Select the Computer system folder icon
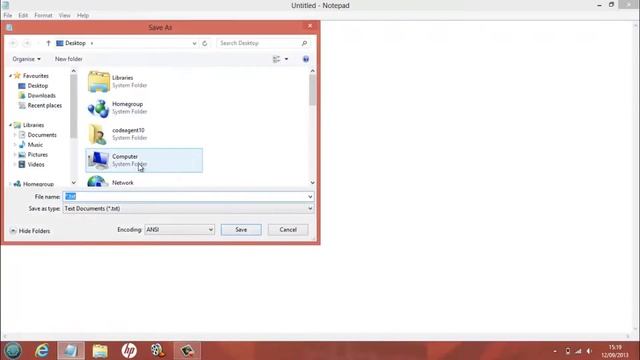640x360 pixels. (98, 160)
